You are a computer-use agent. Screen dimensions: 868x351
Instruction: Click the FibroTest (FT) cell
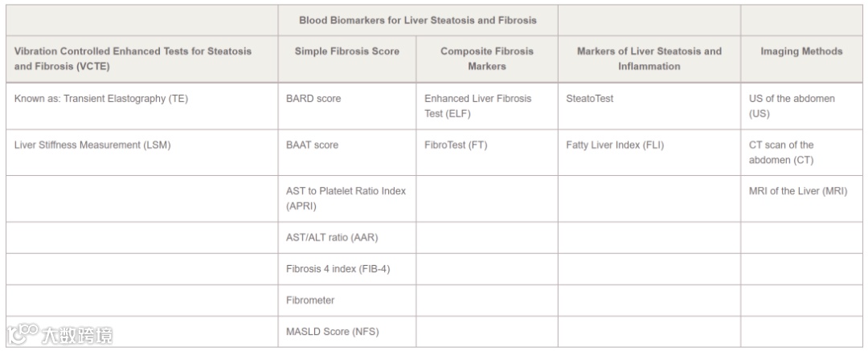(x=456, y=145)
